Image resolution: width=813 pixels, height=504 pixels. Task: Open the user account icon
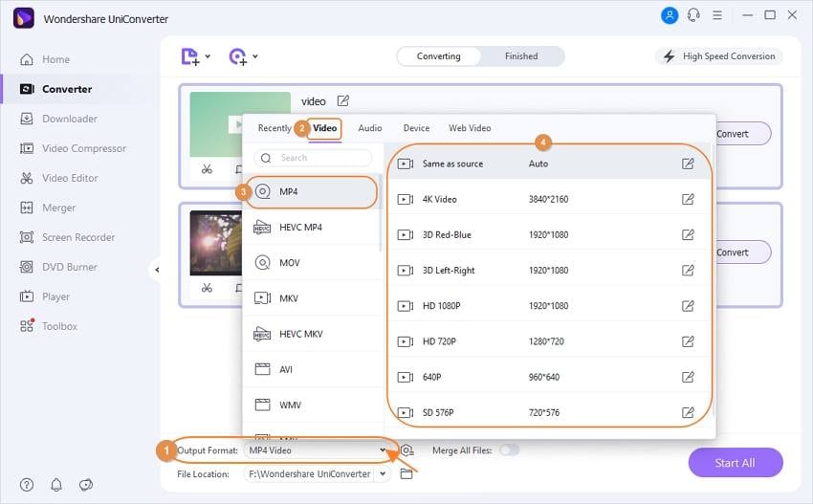(670, 15)
